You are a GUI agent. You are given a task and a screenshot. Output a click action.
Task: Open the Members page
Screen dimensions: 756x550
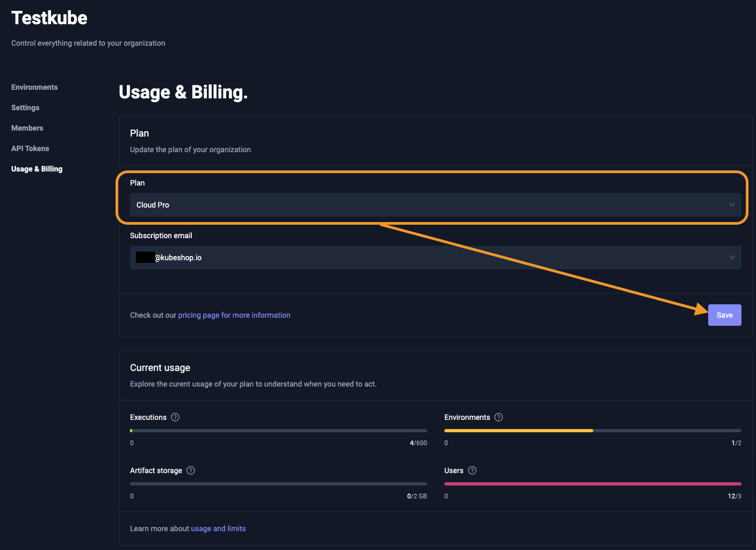pos(27,128)
